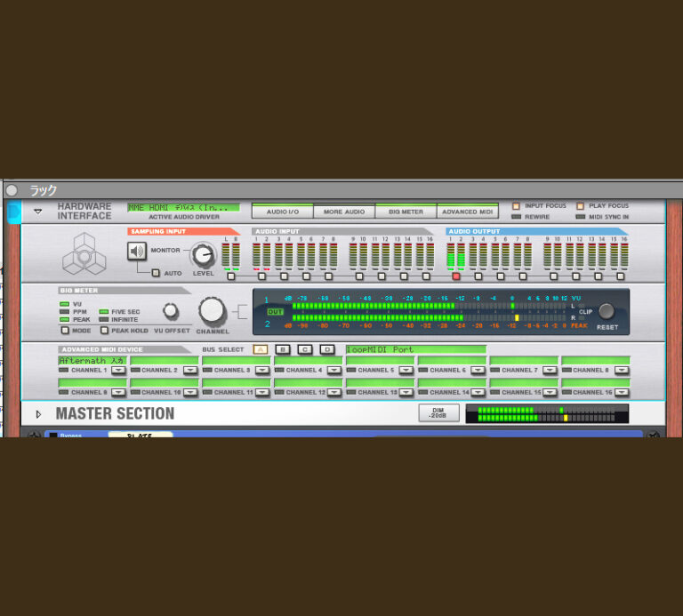Click the loopMIDI Port display
The height and width of the screenshot is (616, 683).
point(416,349)
